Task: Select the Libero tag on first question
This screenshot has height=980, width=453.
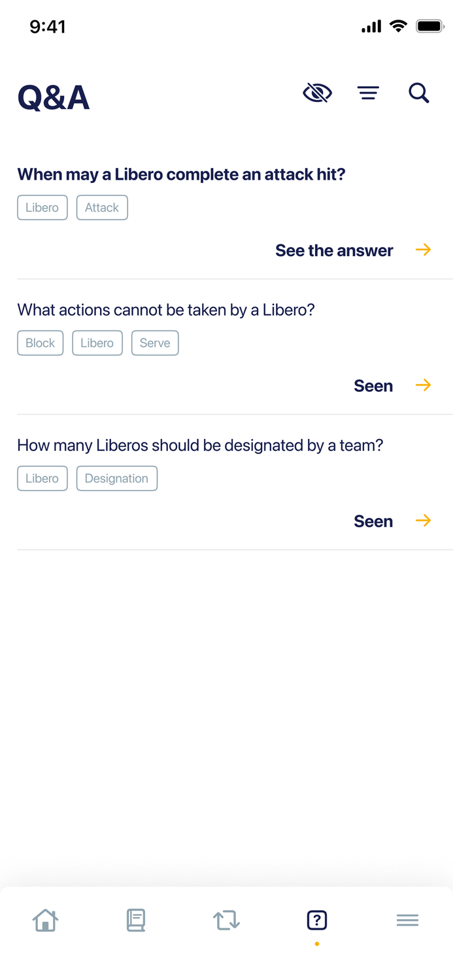Action: coord(42,207)
